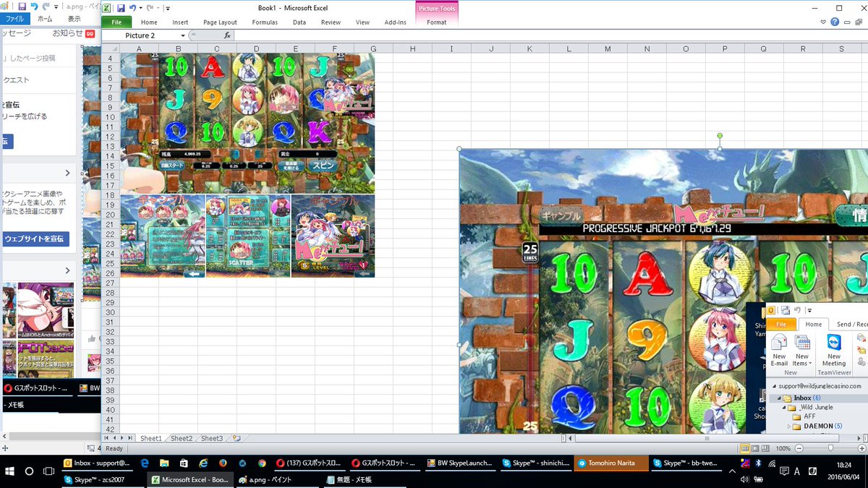Click the Insert Worksheet icon after Sheet3
Screen dimensions: 868x488
click(x=236, y=438)
